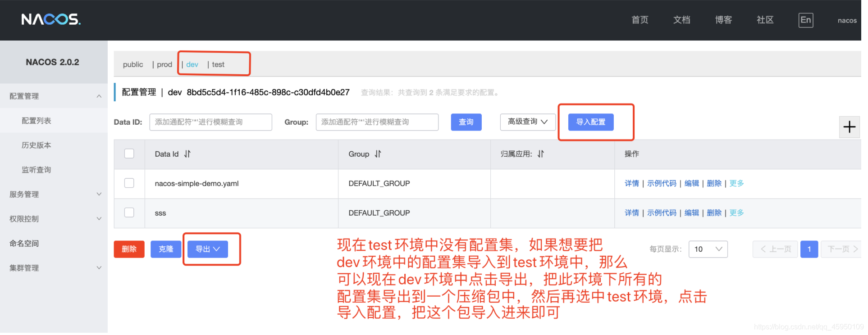The image size is (868, 335).
Task: Click 删除 link for nacos-simple-demo.yaml
Action: 714,183
